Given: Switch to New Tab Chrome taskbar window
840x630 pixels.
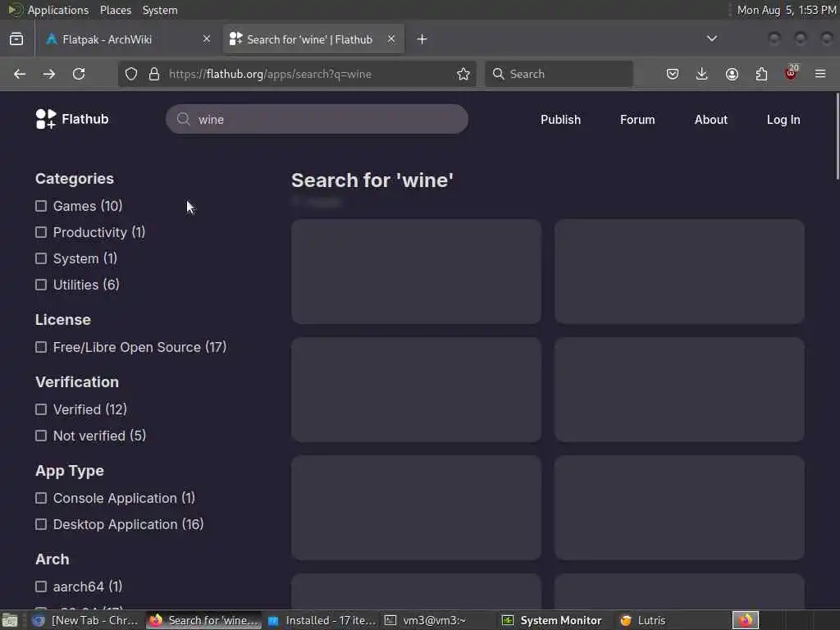Looking at the screenshot, I should (x=84, y=620).
